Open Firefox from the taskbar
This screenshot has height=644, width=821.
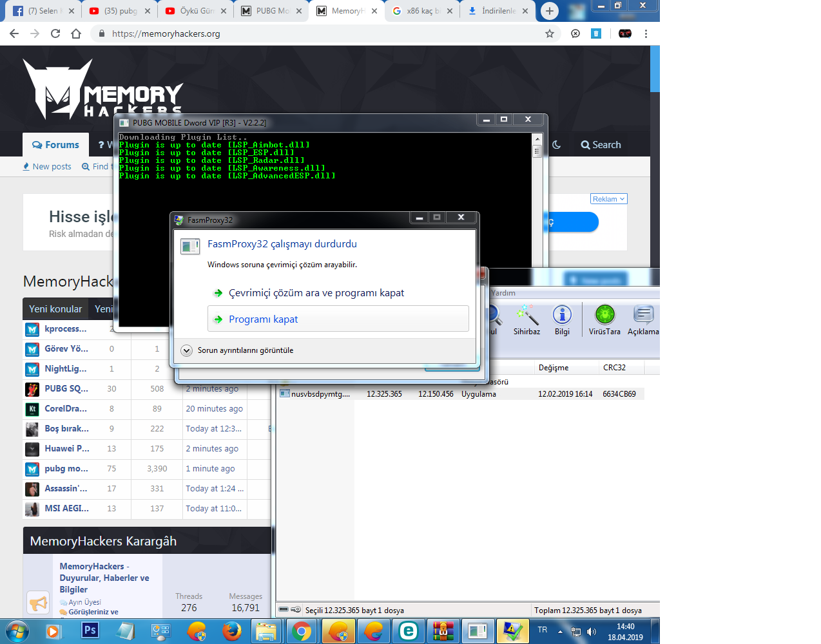(232, 631)
